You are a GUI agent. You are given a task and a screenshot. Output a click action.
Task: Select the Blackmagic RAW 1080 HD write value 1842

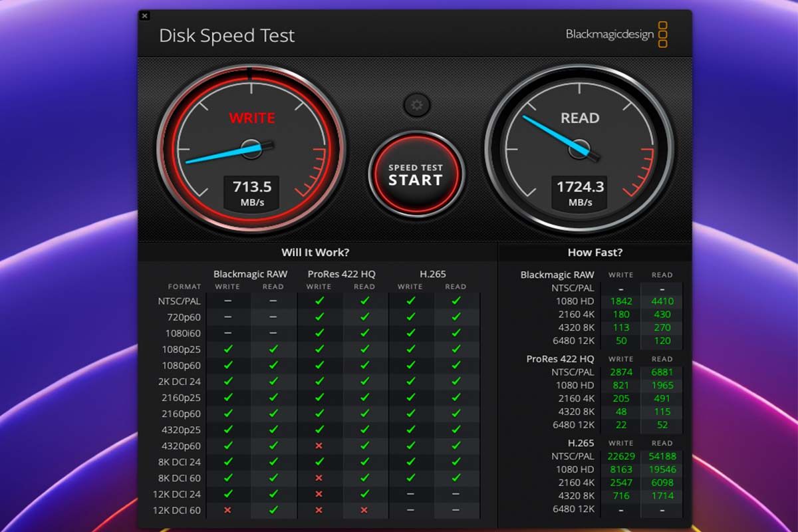tap(620, 301)
